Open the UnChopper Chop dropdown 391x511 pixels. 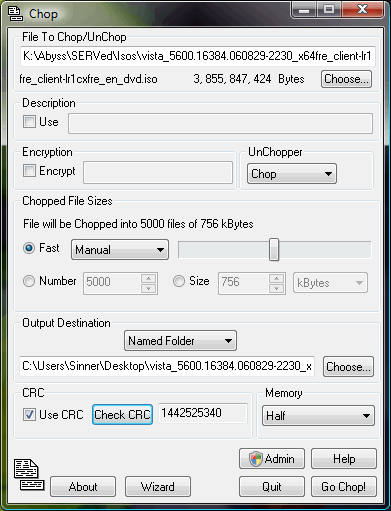coord(292,174)
